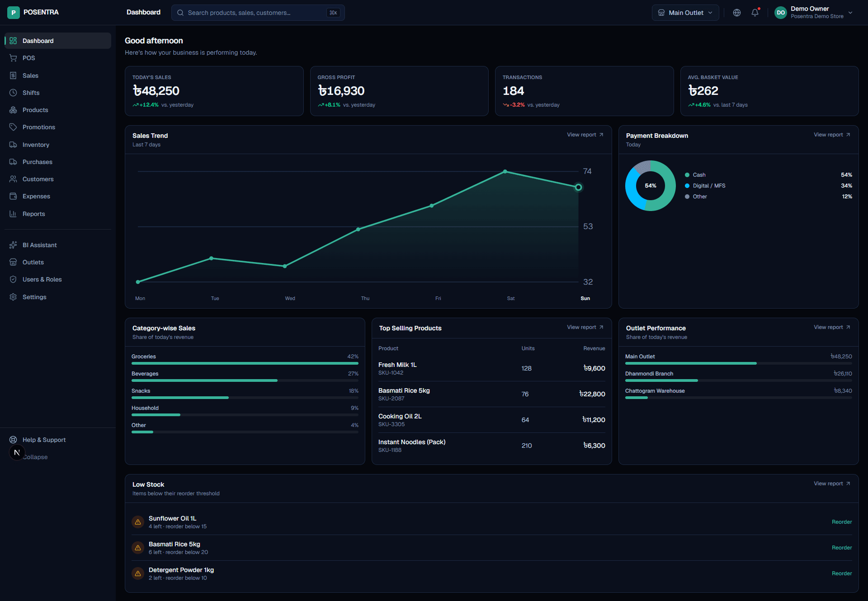View report for Payment Breakdown

[832, 135]
